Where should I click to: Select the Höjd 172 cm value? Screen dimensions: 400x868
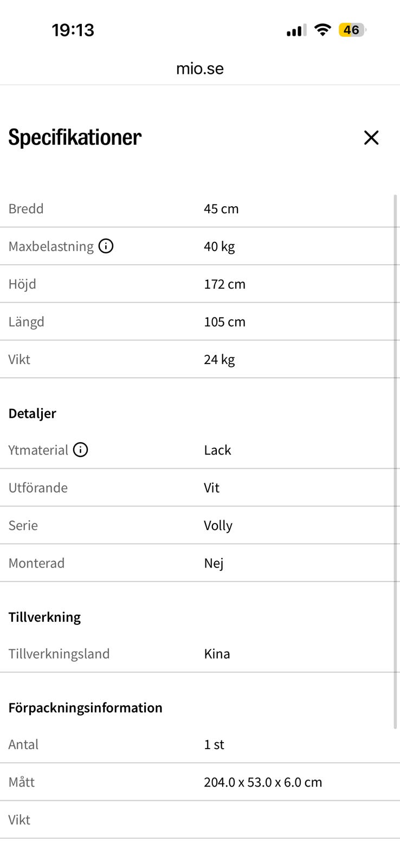(224, 284)
